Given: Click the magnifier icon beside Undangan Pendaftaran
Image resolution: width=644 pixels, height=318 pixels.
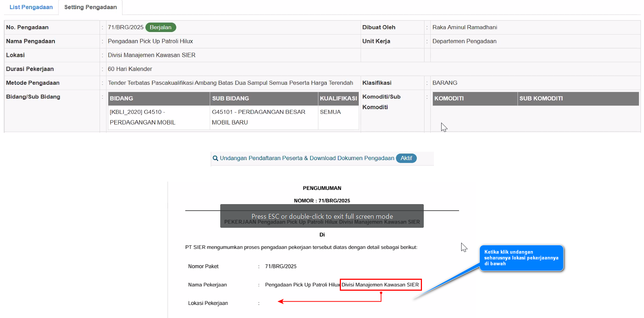Looking at the screenshot, I should tap(215, 158).
